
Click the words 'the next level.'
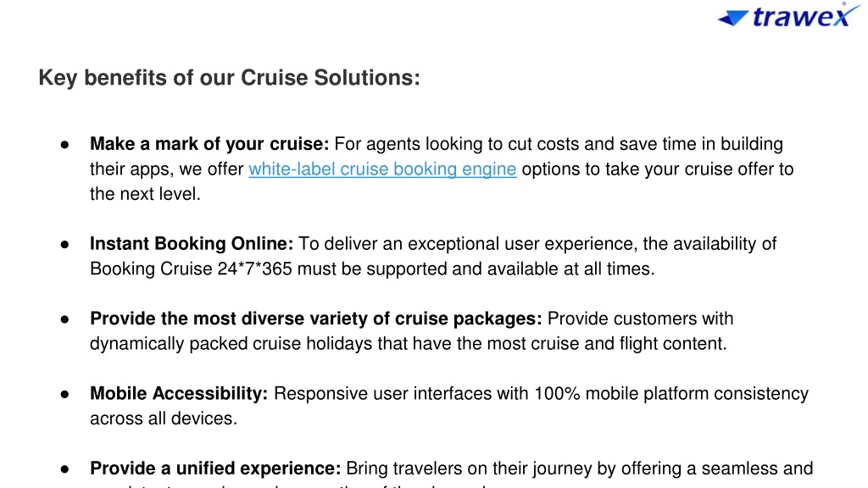pos(145,194)
